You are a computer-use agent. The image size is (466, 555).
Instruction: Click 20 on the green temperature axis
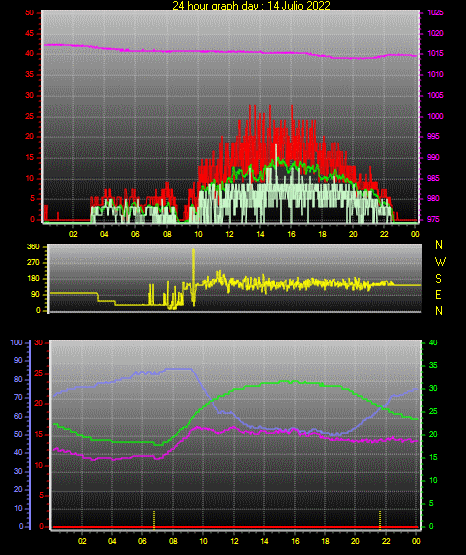coord(433,434)
